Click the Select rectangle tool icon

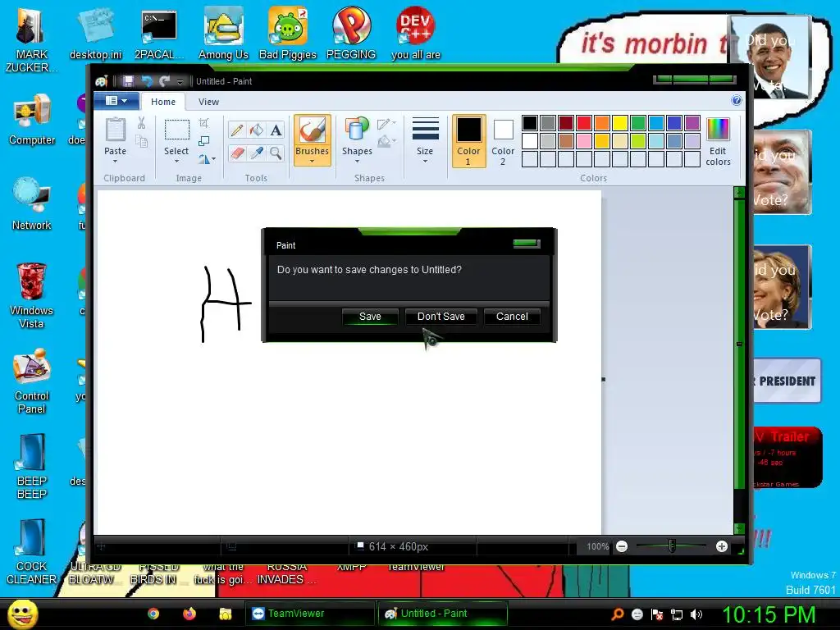[x=176, y=130]
